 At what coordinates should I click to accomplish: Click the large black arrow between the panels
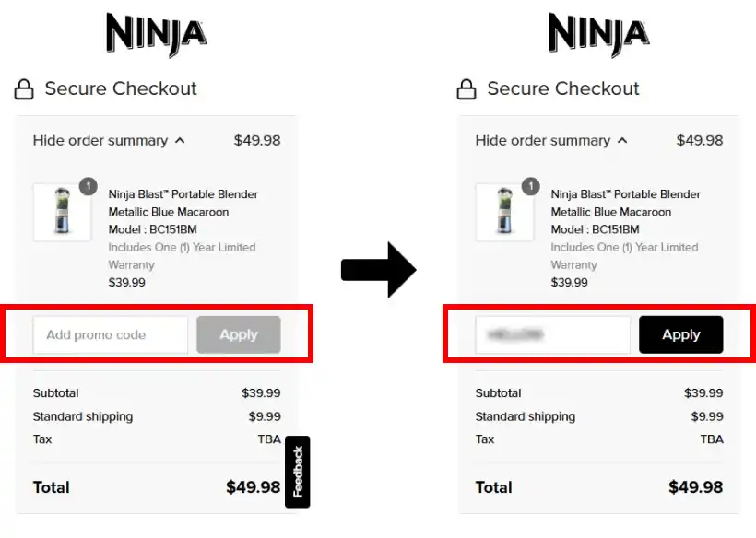click(379, 270)
